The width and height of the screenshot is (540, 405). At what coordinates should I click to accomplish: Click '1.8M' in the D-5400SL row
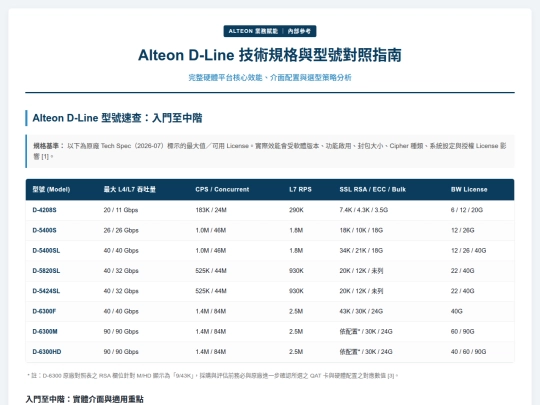pyautogui.click(x=296, y=251)
